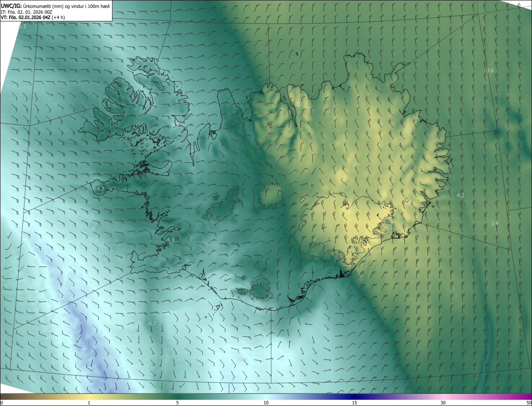
Task: Click the 4.2 value off the east coast
Action: 460,195
